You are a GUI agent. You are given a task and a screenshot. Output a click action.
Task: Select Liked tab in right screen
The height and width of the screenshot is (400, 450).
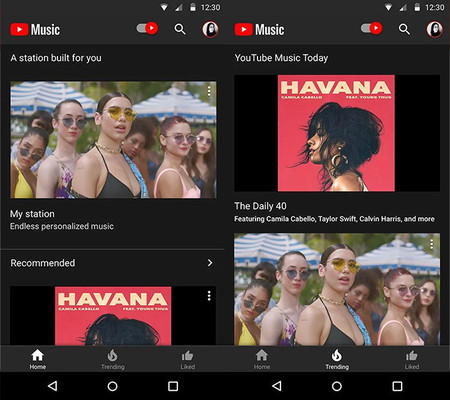pyautogui.click(x=412, y=359)
